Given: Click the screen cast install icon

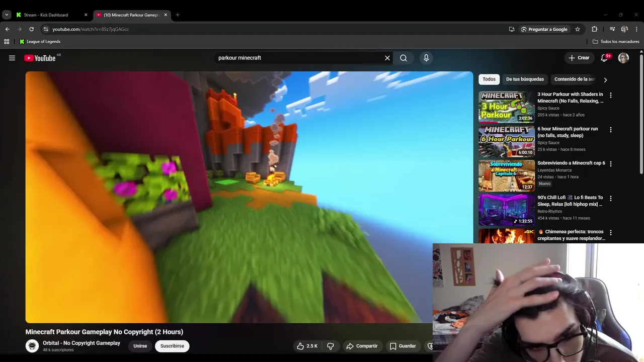Looking at the screenshot, I should pyautogui.click(x=512, y=29).
